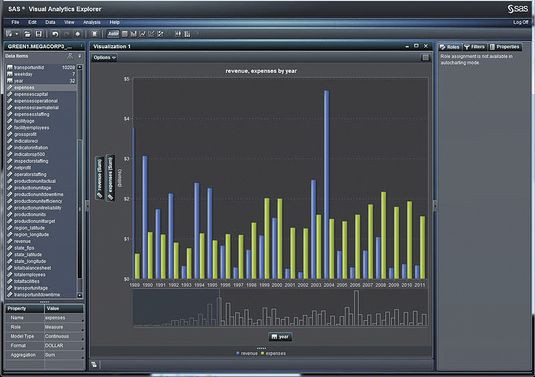Viewport: 535px width, 377px height.
Task: Open the GREEN1.MEGACORP3 data source menu
Action: click(x=81, y=46)
